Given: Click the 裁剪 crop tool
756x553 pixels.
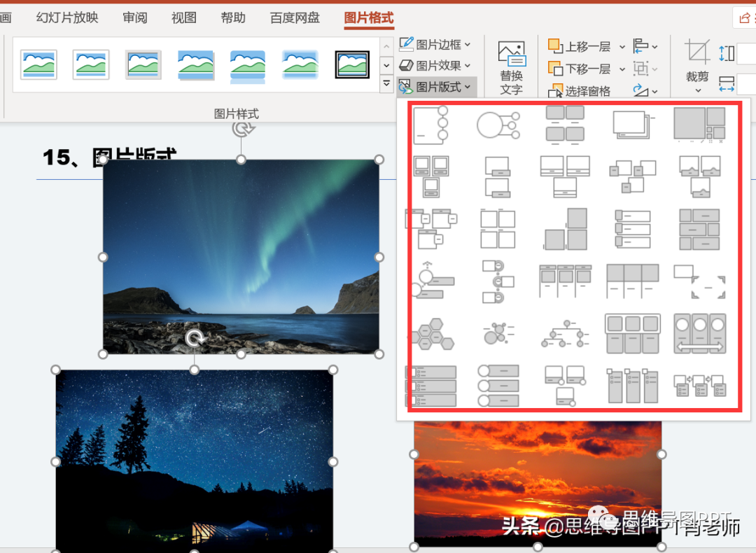Looking at the screenshot, I should [x=697, y=66].
